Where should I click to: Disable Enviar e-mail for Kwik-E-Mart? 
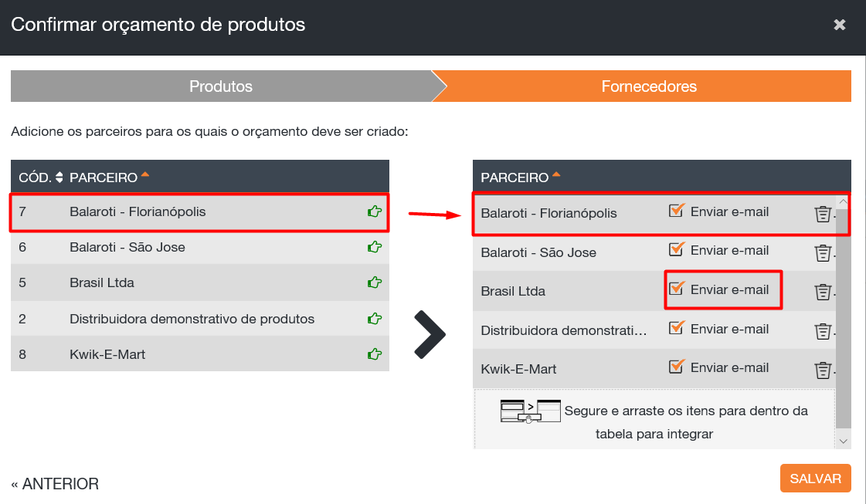coord(677,367)
